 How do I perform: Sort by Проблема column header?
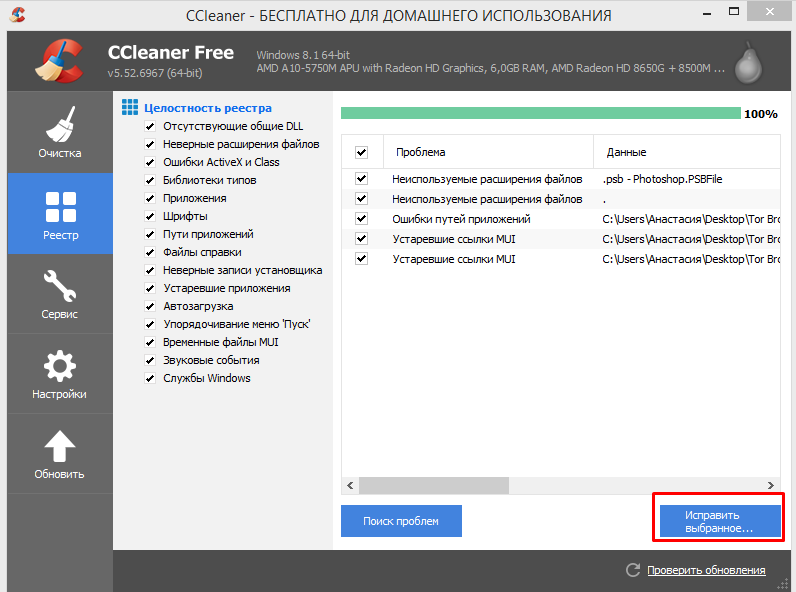pyautogui.click(x=488, y=152)
